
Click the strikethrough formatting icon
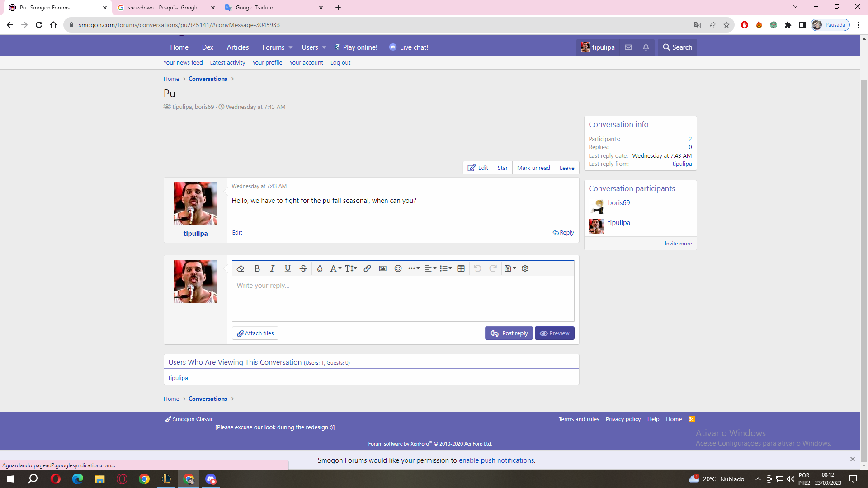tap(303, 268)
